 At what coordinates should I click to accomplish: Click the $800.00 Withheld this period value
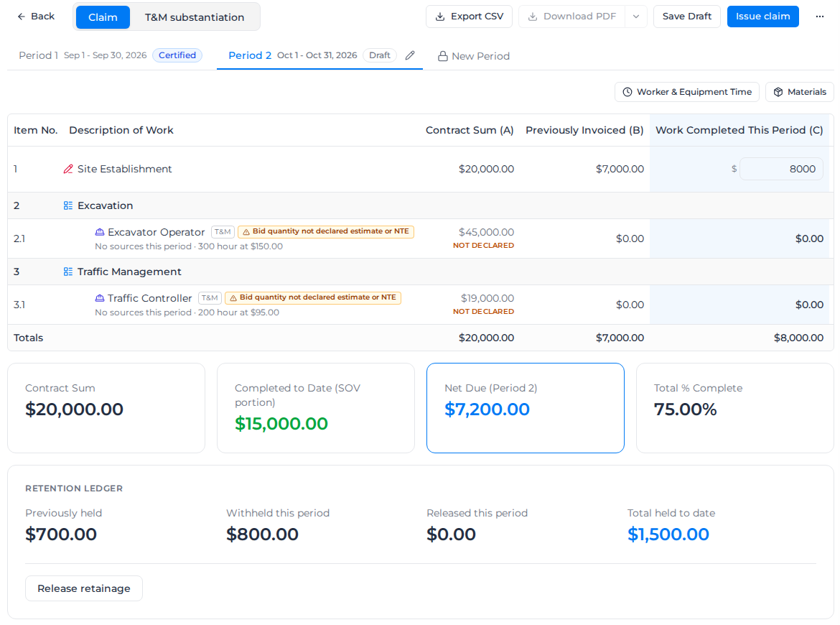262,534
